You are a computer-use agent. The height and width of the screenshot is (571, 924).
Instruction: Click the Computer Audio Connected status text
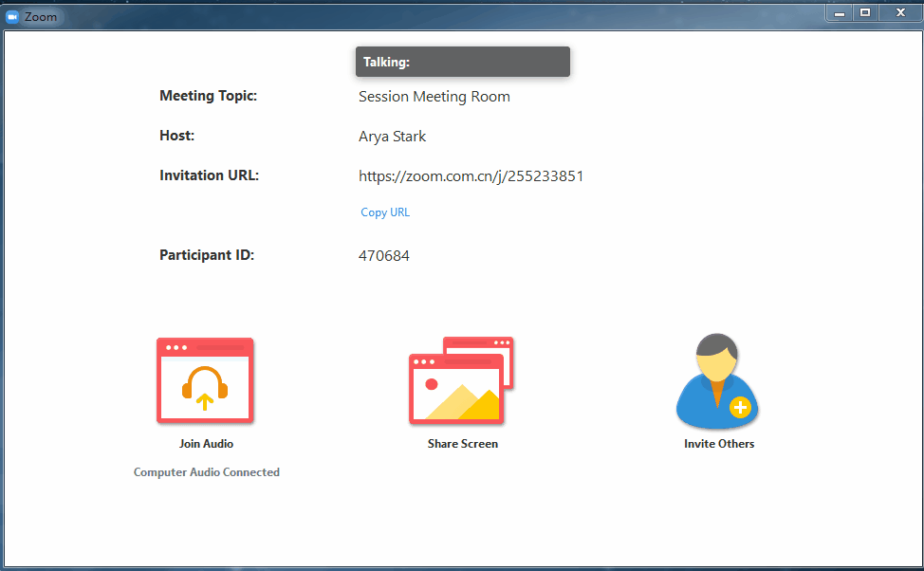206,472
